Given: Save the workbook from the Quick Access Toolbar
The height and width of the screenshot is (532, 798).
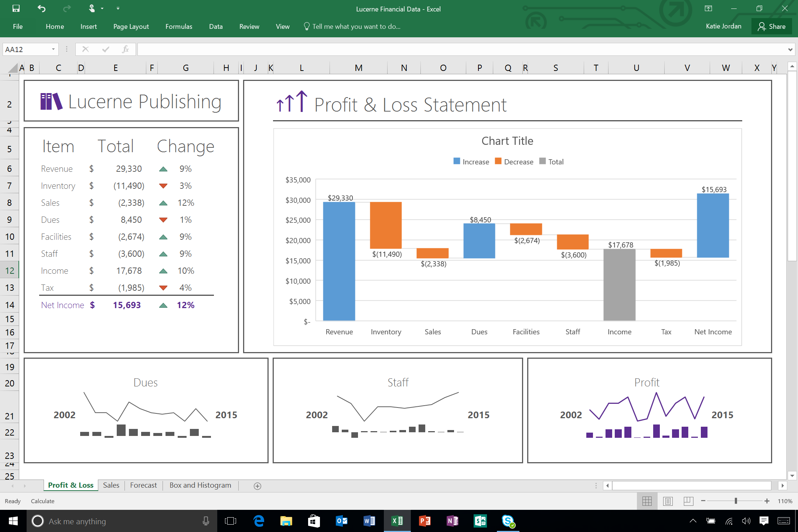Looking at the screenshot, I should 16,8.
